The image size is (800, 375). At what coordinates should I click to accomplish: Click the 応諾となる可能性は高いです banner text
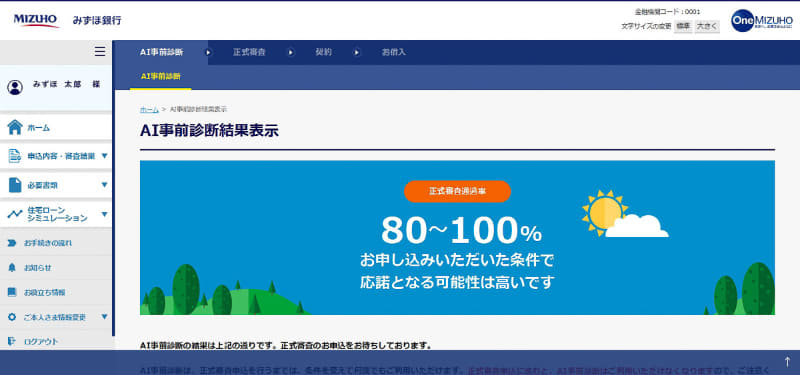click(x=457, y=282)
